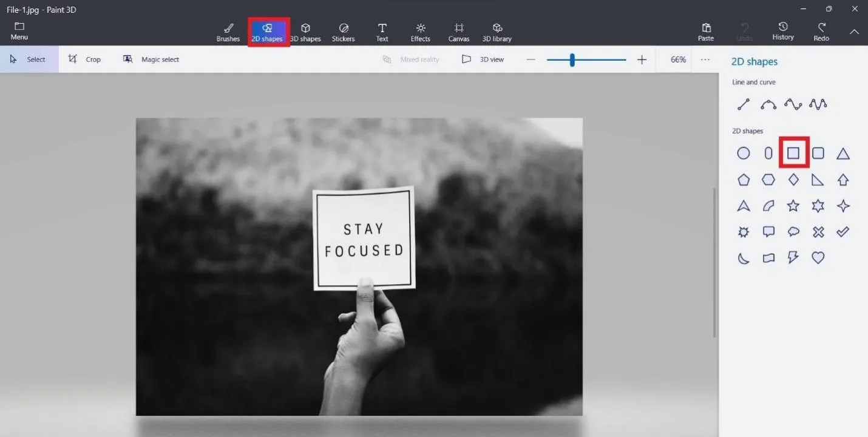Select the Brushes tool
868x437 pixels.
(228, 32)
